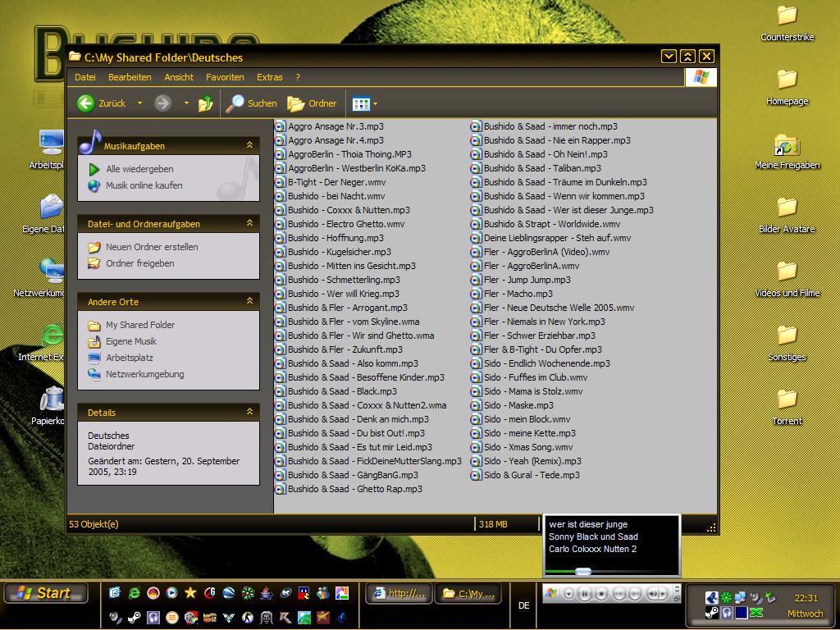This screenshot has height=630, width=840.
Task: Open the view mode dropdown arrow
Action: (x=376, y=103)
